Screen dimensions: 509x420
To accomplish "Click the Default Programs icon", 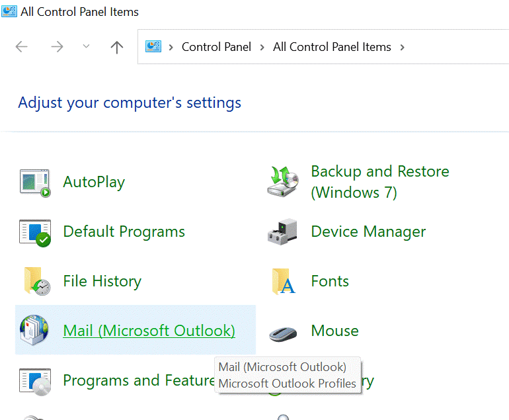I will pos(35,232).
